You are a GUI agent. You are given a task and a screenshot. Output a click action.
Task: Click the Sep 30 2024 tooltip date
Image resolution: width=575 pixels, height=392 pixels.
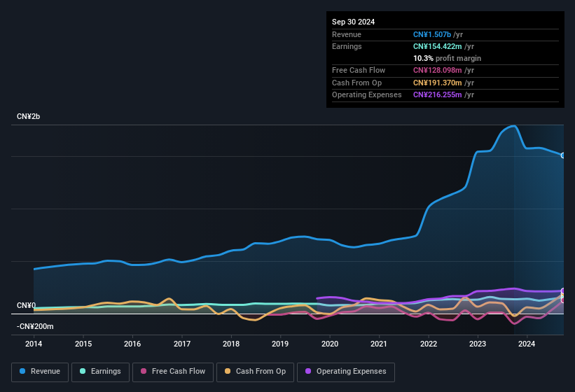pyautogui.click(x=353, y=22)
